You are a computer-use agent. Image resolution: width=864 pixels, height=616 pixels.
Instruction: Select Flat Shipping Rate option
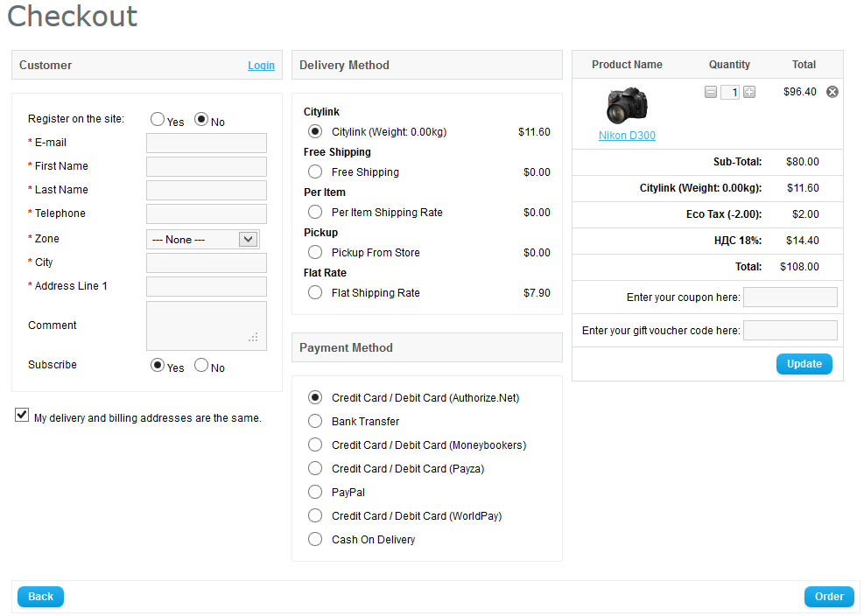[315, 293]
